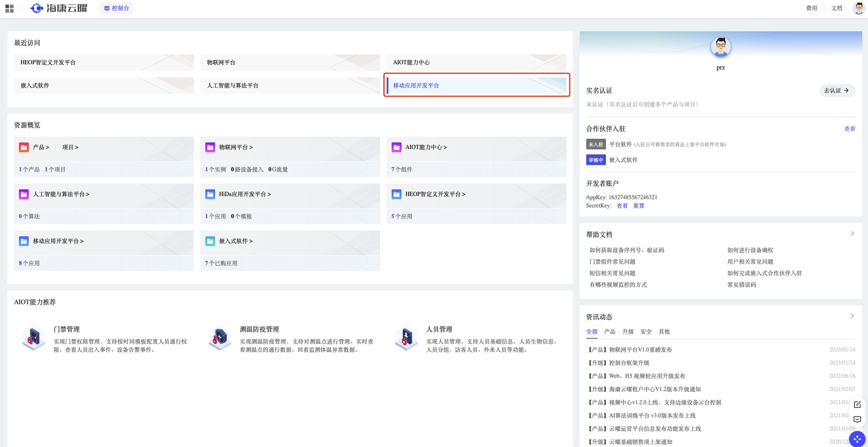Open recent 物联网平台 card
Image resolution: width=868 pixels, height=447 pixels.
click(x=290, y=63)
